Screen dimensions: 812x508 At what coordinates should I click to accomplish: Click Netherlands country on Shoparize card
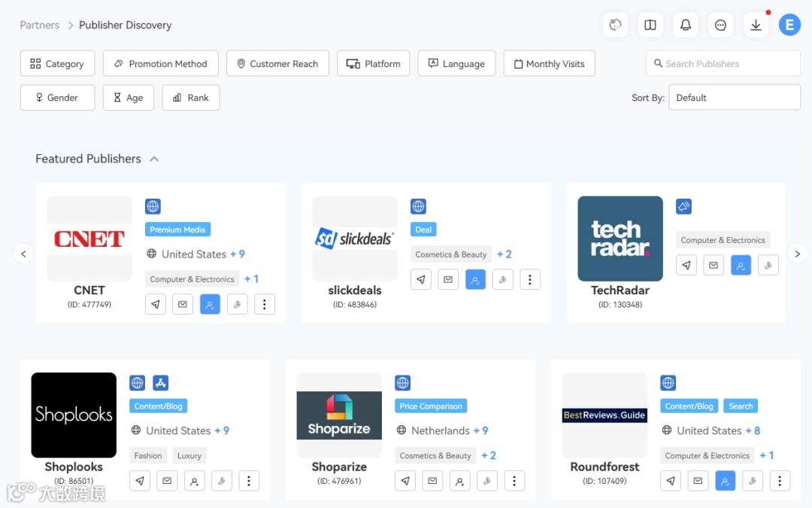click(x=440, y=430)
